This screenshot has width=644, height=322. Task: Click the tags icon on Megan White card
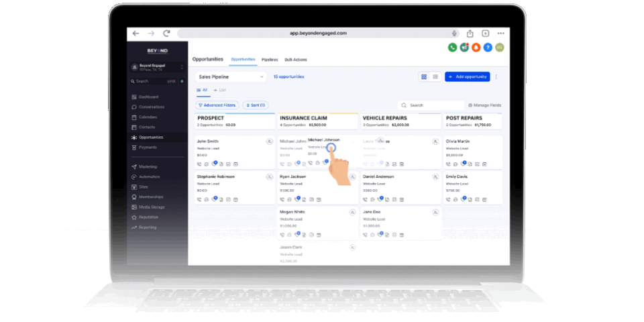(297, 235)
